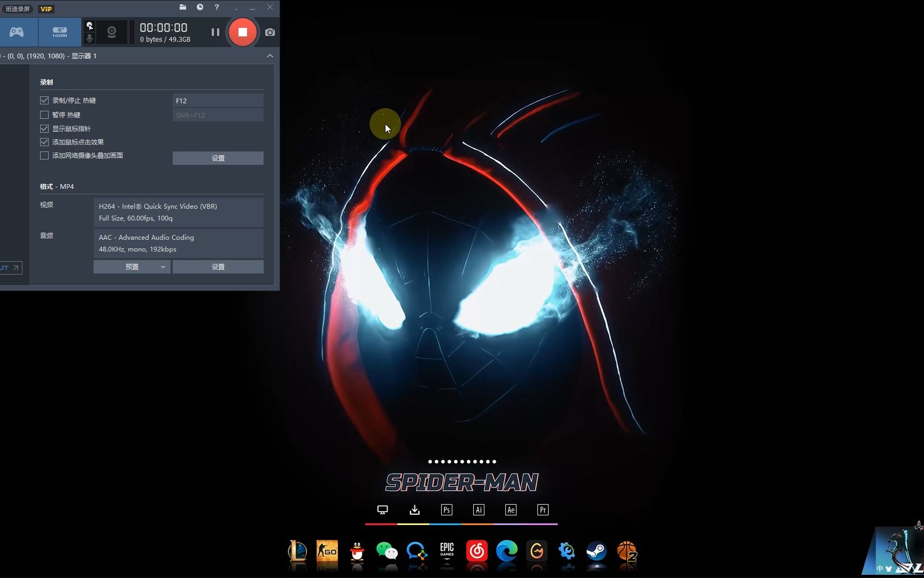Select the Ae After Effects tab icon
924x578 pixels.
(x=511, y=510)
